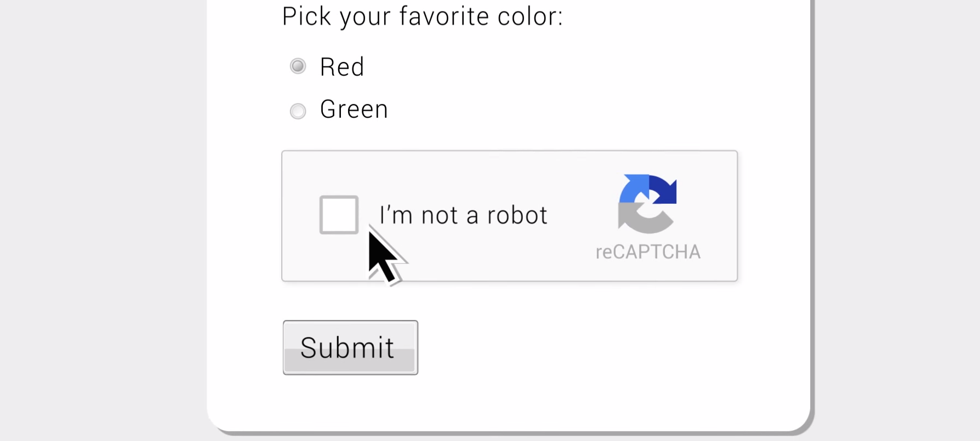Choose the Green radio button
980x441 pixels.
click(x=298, y=111)
